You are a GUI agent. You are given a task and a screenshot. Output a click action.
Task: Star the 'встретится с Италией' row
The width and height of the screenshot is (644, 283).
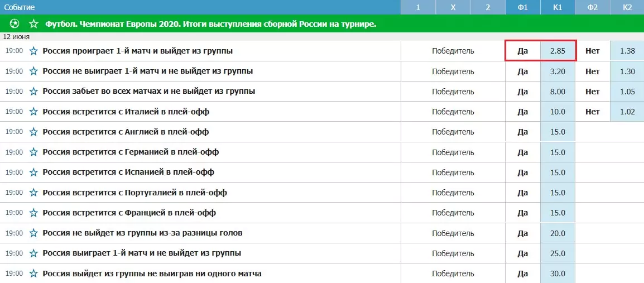tap(33, 112)
